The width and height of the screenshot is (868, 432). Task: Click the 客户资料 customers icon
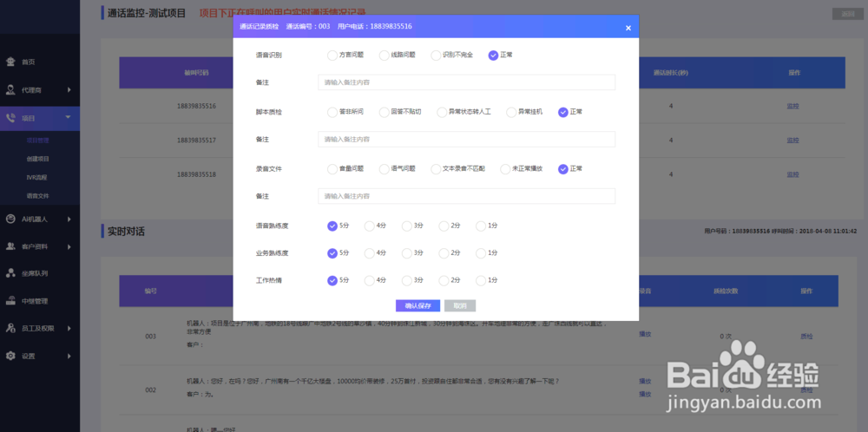click(x=10, y=246)
